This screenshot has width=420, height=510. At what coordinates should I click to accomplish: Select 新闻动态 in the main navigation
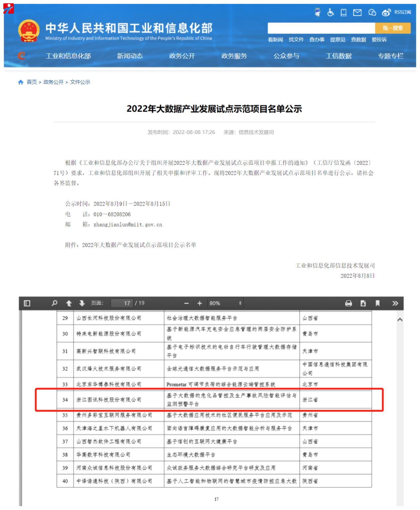coord(130,56)
